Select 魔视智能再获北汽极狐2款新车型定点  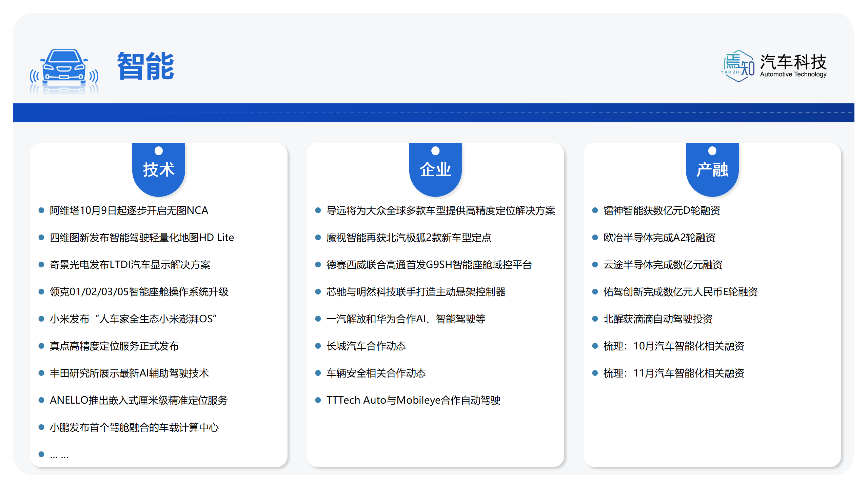(409, 238)
